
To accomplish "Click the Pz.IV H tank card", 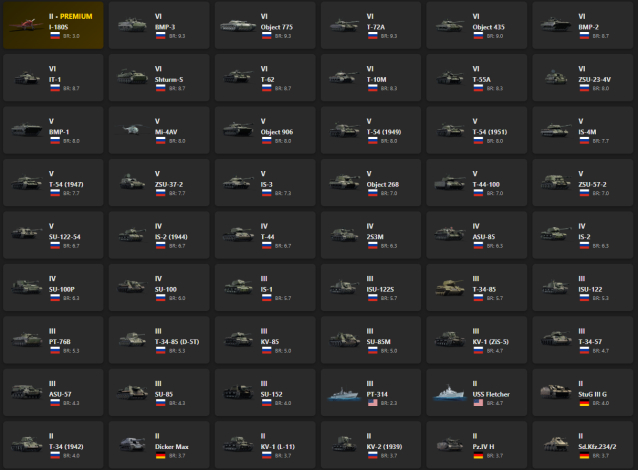I will pos(476,445).
